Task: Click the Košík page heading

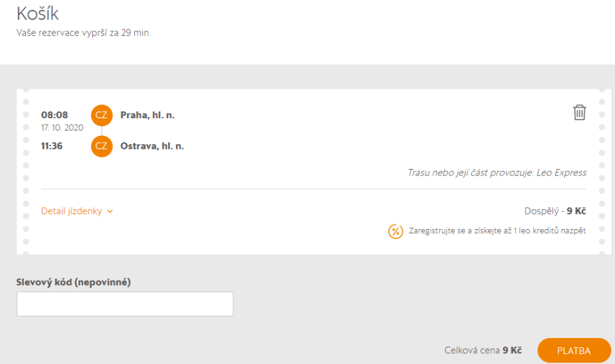Action: [37, 14]
